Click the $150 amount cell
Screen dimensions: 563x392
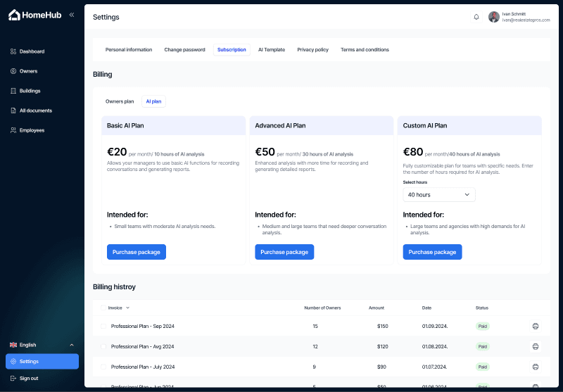(x=382, y=327)
